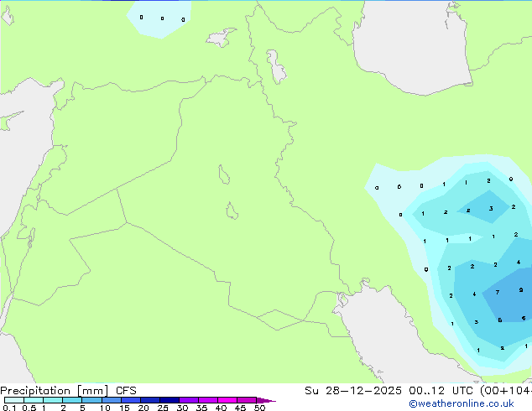Pick the 10–15 mm legend color swatch
This screenshot has width=532, height=411.
tap(112, 400)
